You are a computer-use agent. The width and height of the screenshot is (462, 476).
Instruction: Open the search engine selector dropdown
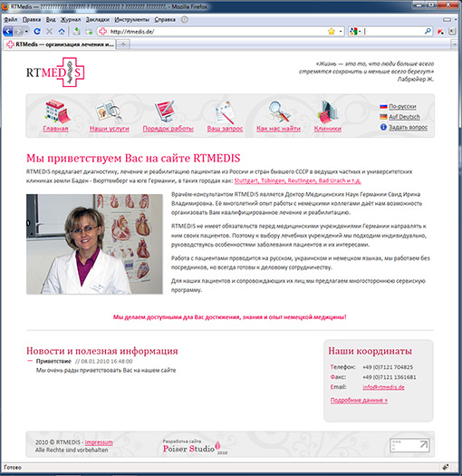coord(355,31)
